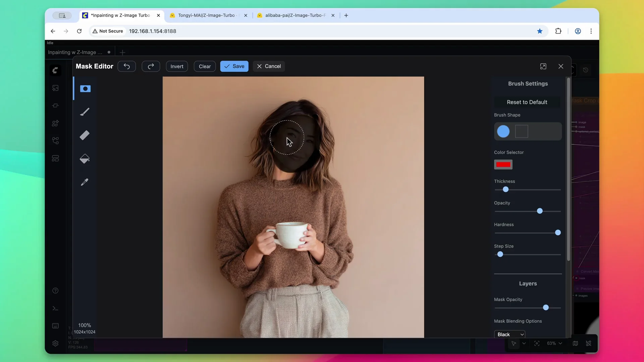
Task: Open the Mask Blending Options Black dropdown
Action: point(510,334)
